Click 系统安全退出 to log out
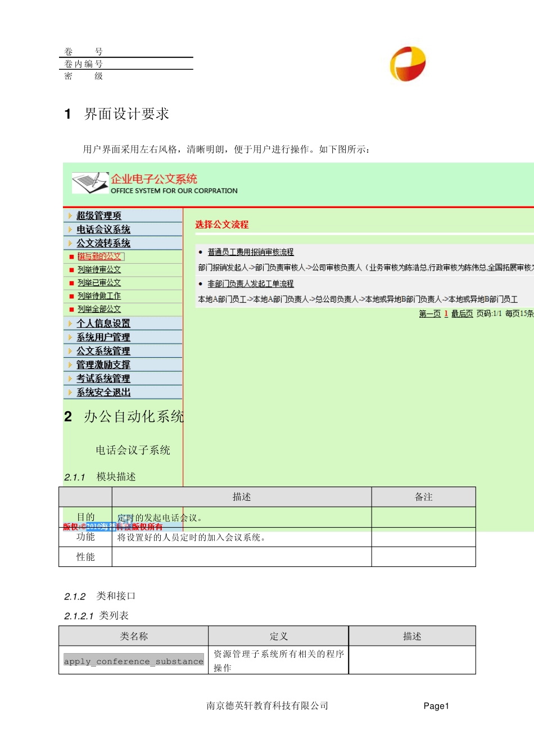The width and height of the screenshot is (534, 756). [x=103, y=393]
